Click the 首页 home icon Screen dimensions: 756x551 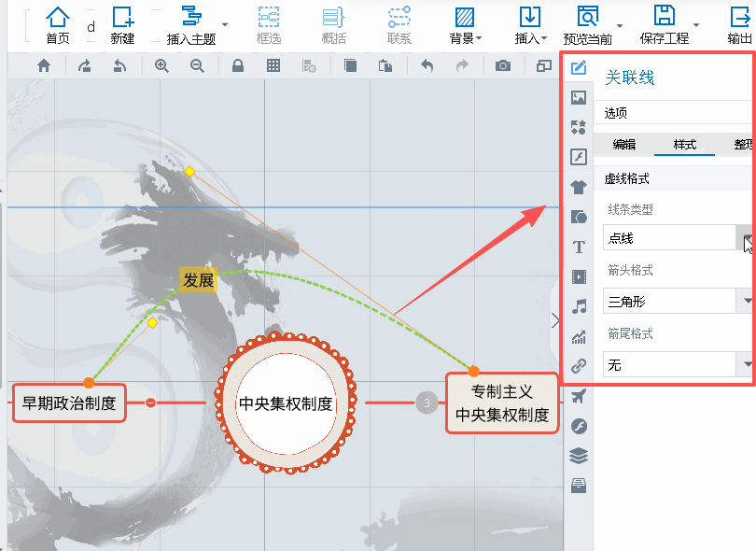[57, 23]
